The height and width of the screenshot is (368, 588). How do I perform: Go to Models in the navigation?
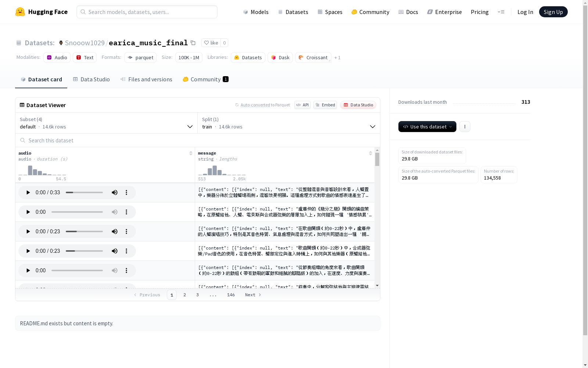(256, 12)
